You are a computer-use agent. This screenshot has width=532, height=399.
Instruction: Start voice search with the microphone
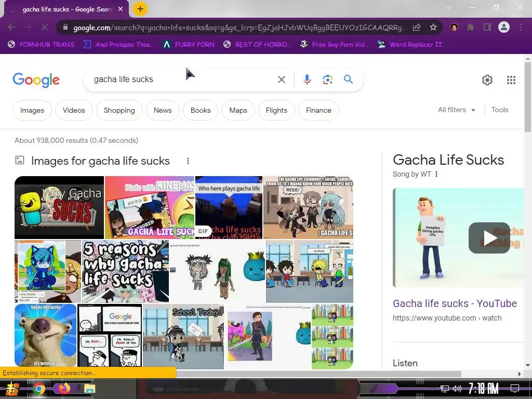tap(307, 79)
